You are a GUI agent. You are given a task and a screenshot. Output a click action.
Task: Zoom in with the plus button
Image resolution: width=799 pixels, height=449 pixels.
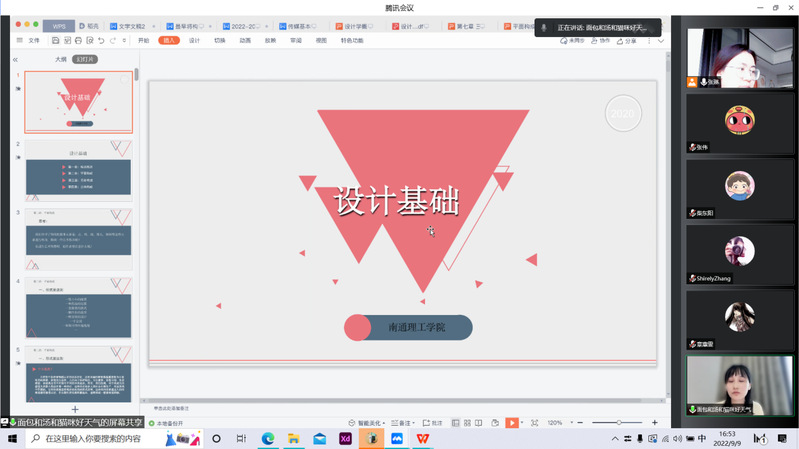655,422
